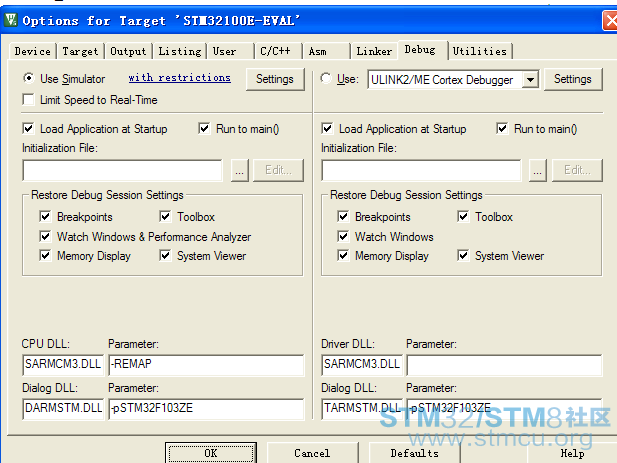This screenshot has height=463, width=617.
Task: Click the Cancel button
Action: click(312, 453)
